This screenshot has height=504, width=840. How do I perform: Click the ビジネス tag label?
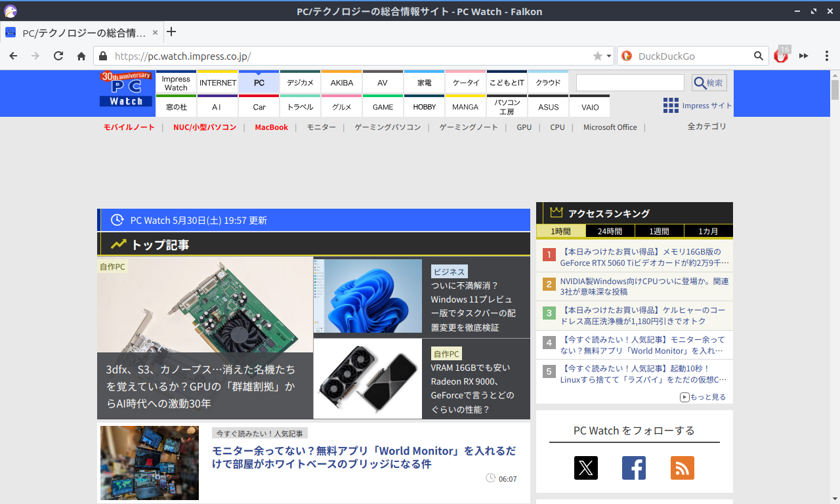450,272
